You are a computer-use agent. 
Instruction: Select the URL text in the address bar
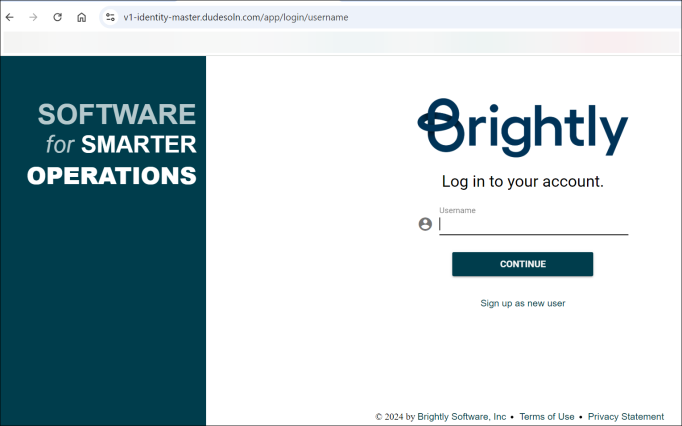(x=236, y=17)
